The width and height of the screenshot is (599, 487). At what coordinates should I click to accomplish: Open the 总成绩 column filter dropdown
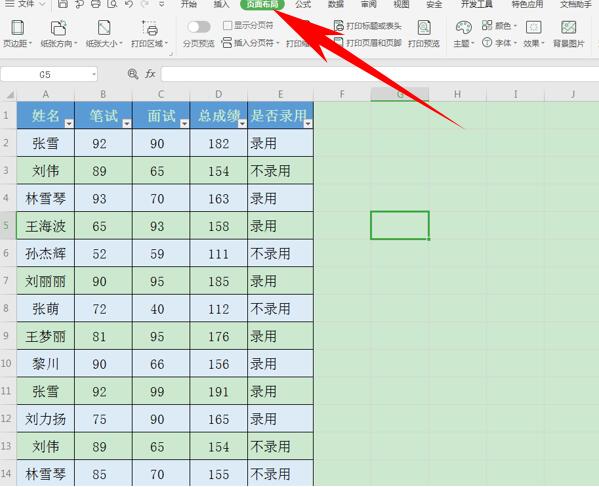[x=242, y=123]
